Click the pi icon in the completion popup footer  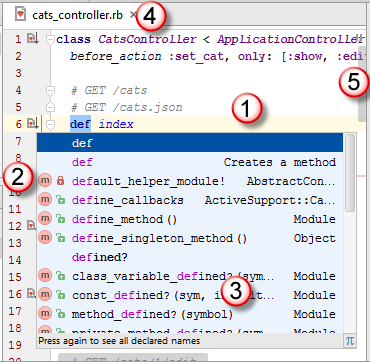coord(350,341)
